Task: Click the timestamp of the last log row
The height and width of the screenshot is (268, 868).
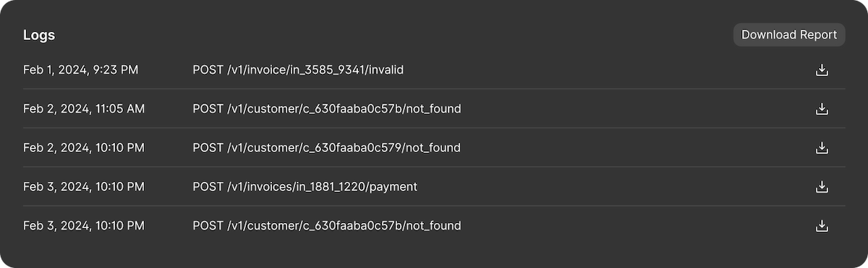Action: pos(84,227)
